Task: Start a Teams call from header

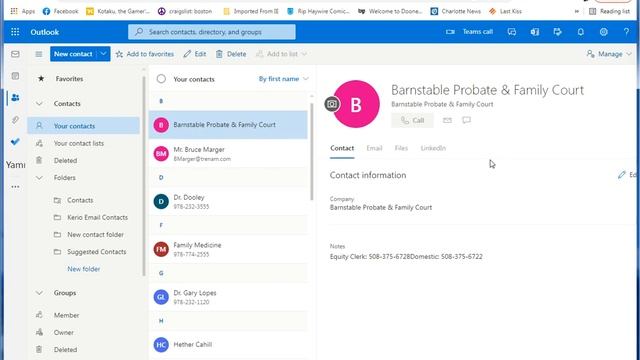Action: coord(469,32)
